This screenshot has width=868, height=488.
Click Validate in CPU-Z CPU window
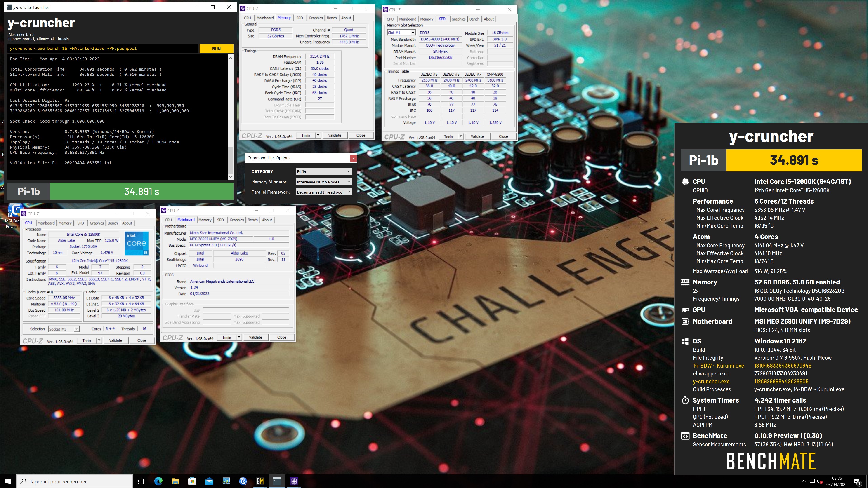[x=116, y=340]
